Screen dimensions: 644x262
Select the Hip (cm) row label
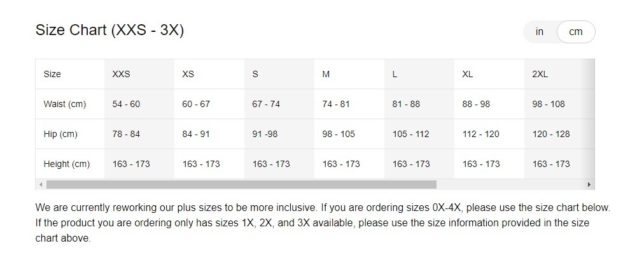tap(60, 134)
